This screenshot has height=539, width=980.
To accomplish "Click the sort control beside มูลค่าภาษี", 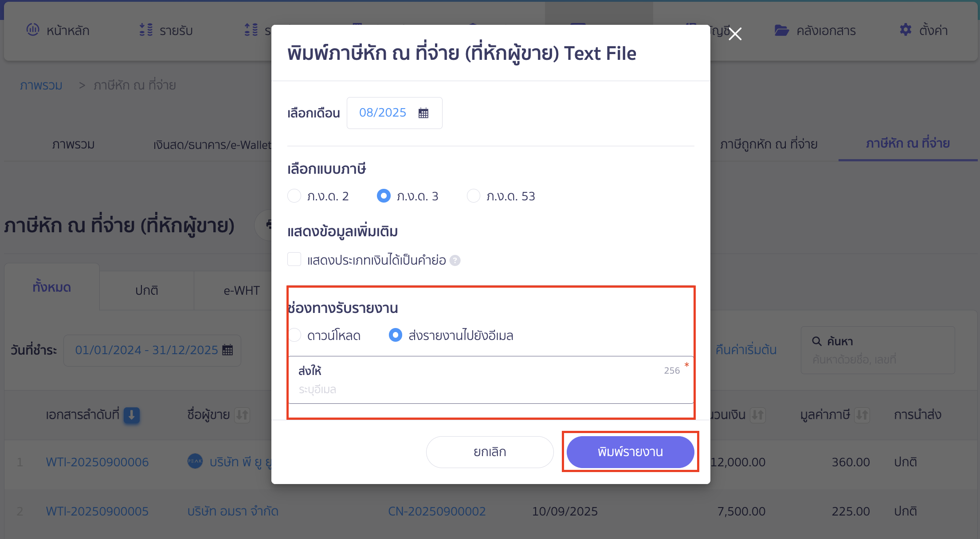I will [862, 415].
